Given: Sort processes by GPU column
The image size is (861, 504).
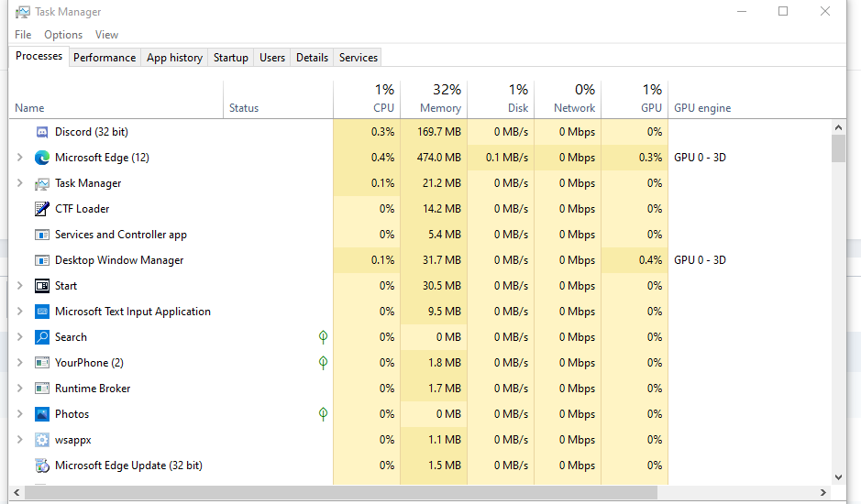Looking at the screenshot, I should pos(635,99).
